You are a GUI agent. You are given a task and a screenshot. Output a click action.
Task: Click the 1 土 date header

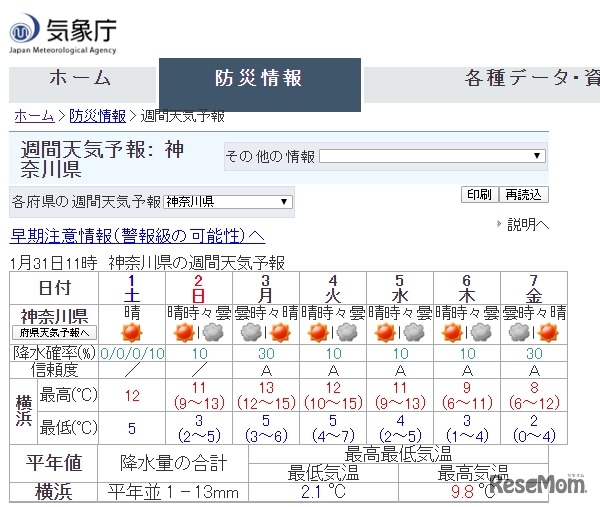click(132, 289)
